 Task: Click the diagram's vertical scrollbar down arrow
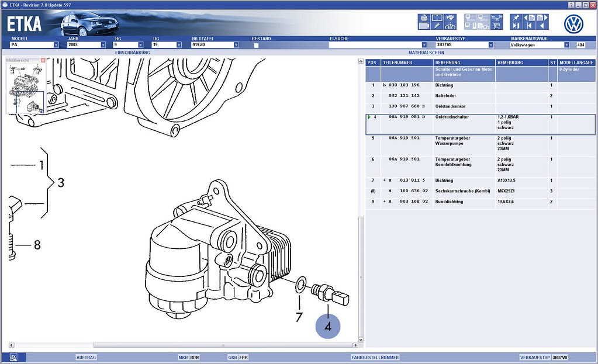click(361, 339)
